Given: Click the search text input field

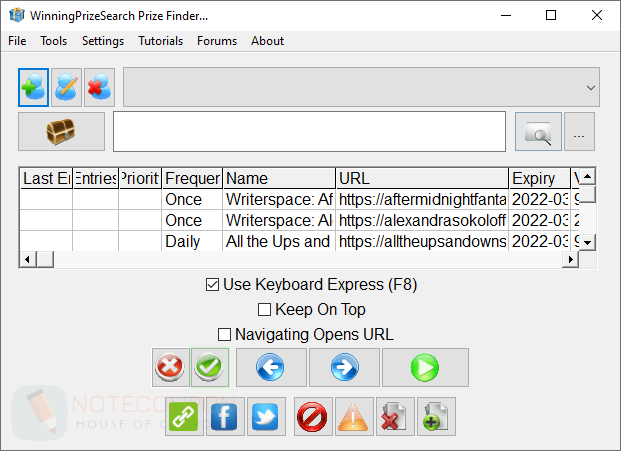Looking at the screenshot, I should tap(309, 131).
